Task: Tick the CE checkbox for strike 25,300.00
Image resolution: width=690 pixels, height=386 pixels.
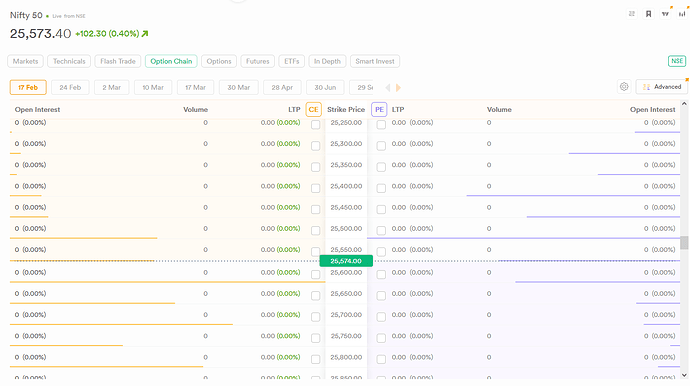Action: [x=316, y=146]
